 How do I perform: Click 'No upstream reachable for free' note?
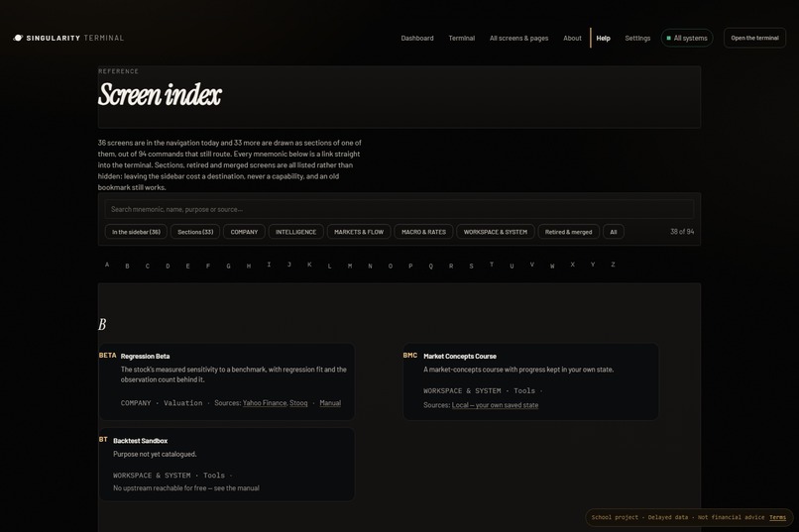pos(186,488)
